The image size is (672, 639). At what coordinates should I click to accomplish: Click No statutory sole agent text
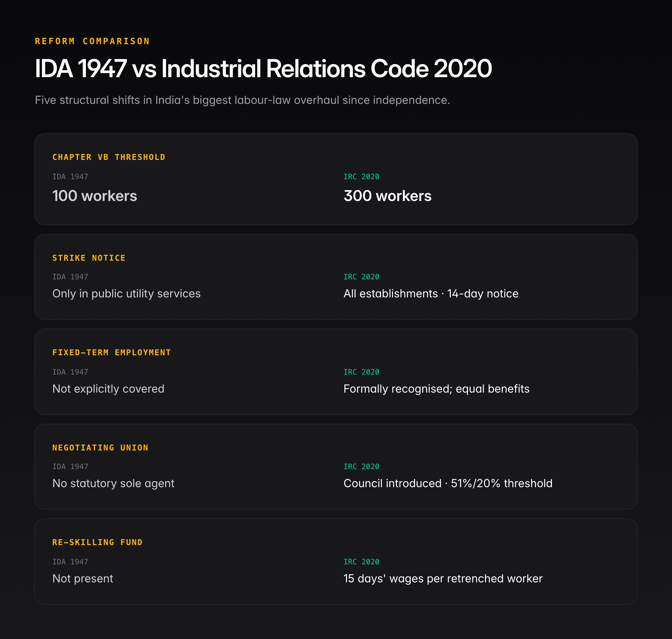pyautogui.click(x=113, y=483)
